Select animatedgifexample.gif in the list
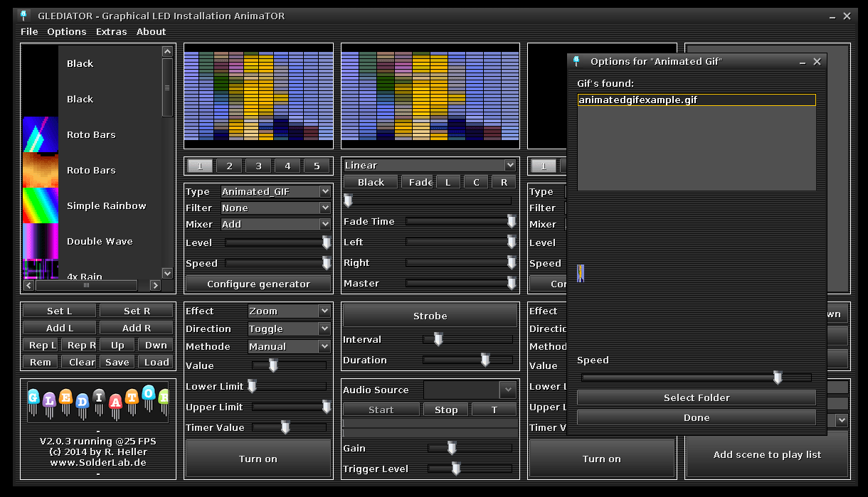The image size is (868, 497). [x=696, y=100]
